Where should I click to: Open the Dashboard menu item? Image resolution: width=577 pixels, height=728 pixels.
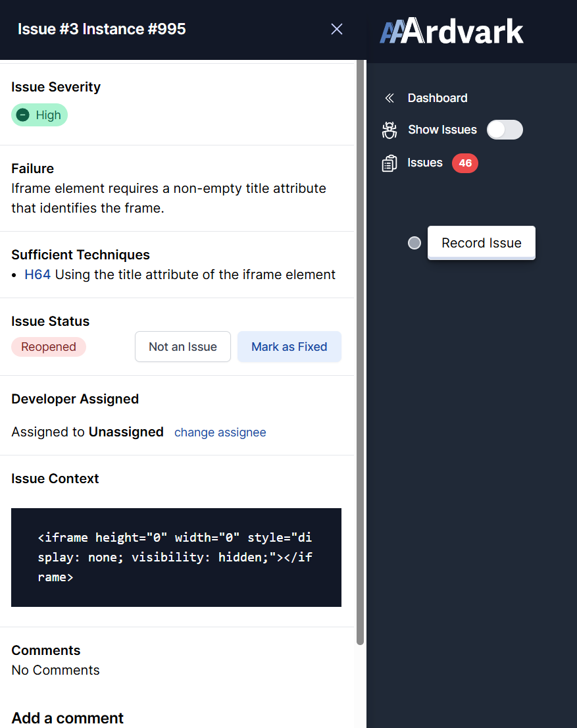click(x=438, y=98)
